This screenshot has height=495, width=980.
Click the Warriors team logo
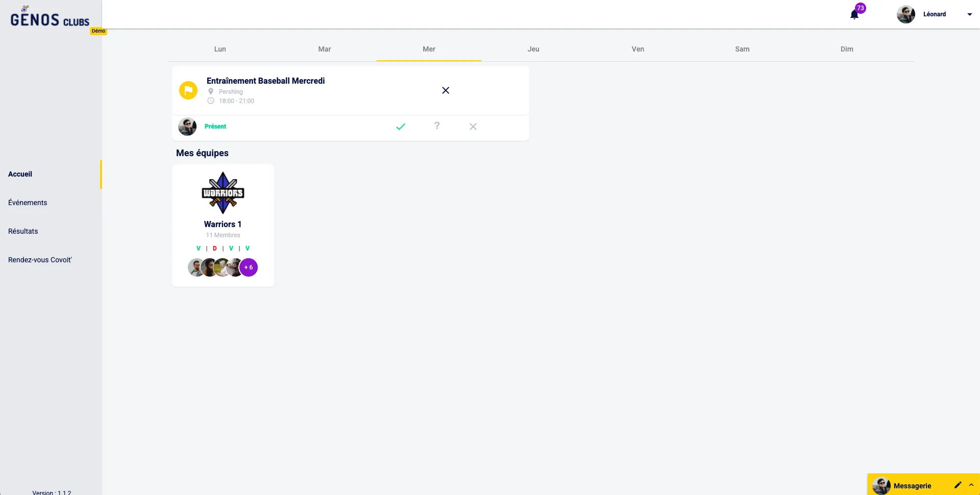pyautogui.click(x=223, y=193)
